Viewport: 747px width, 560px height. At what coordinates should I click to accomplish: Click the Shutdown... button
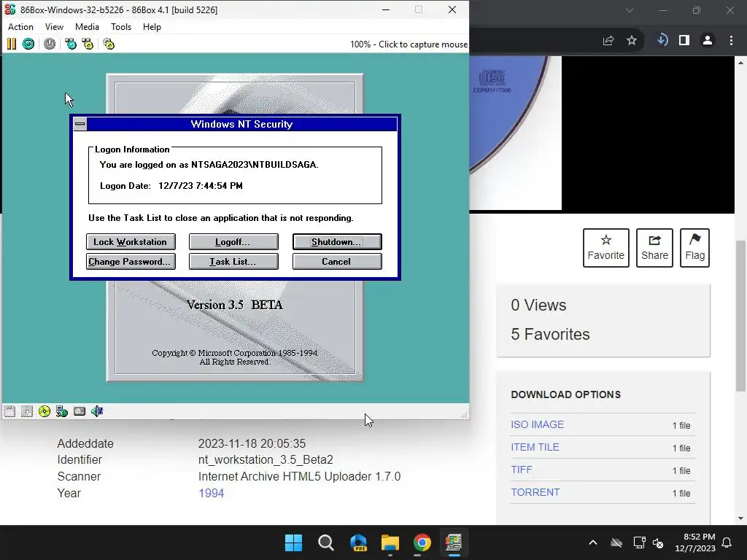tap(337, 242)
